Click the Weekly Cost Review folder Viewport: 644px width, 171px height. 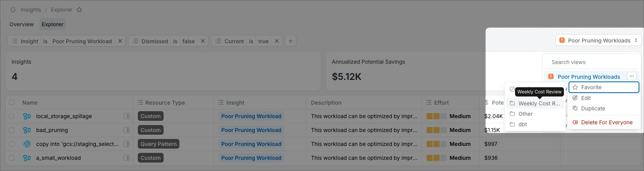pyautogui.click(x=535, y=103)
